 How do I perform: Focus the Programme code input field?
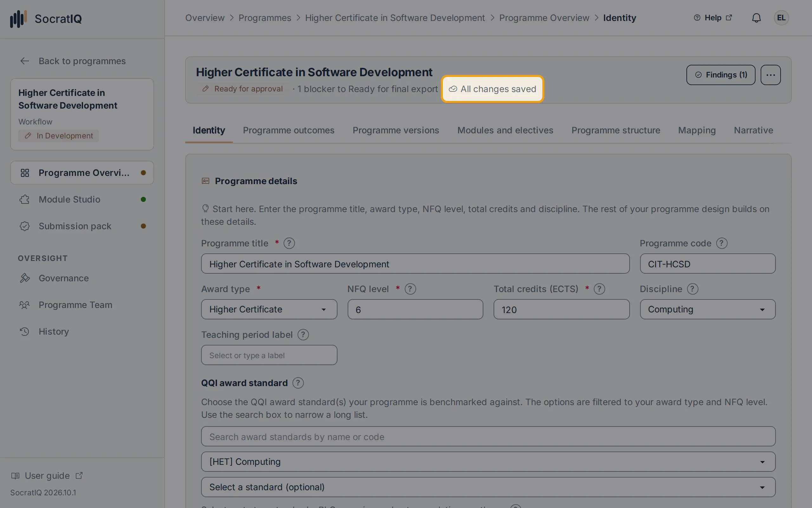(707, 264)
